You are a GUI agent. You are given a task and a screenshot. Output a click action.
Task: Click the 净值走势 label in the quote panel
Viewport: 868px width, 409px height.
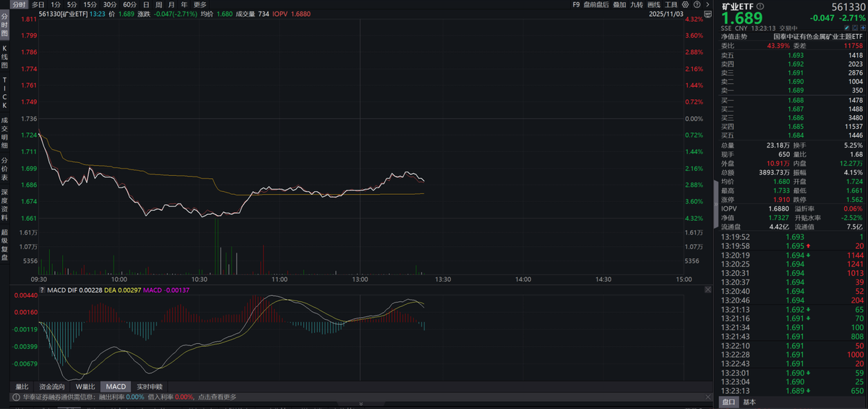tap(734, 36)
